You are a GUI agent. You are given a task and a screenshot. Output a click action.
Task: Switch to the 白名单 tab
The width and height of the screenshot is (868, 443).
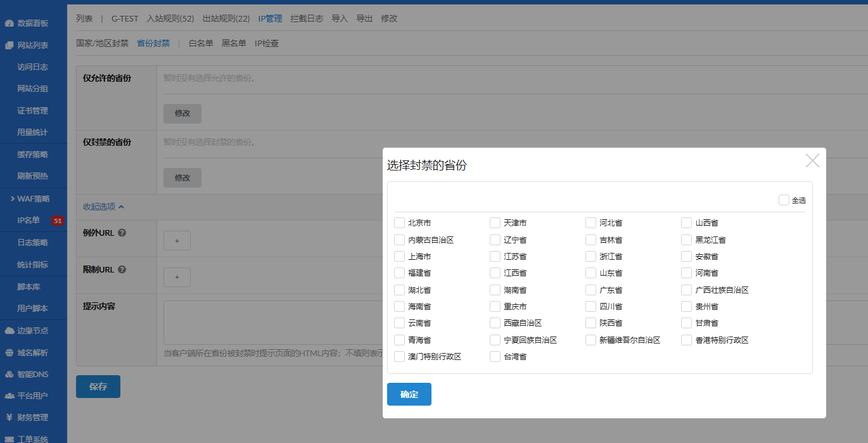201,44
